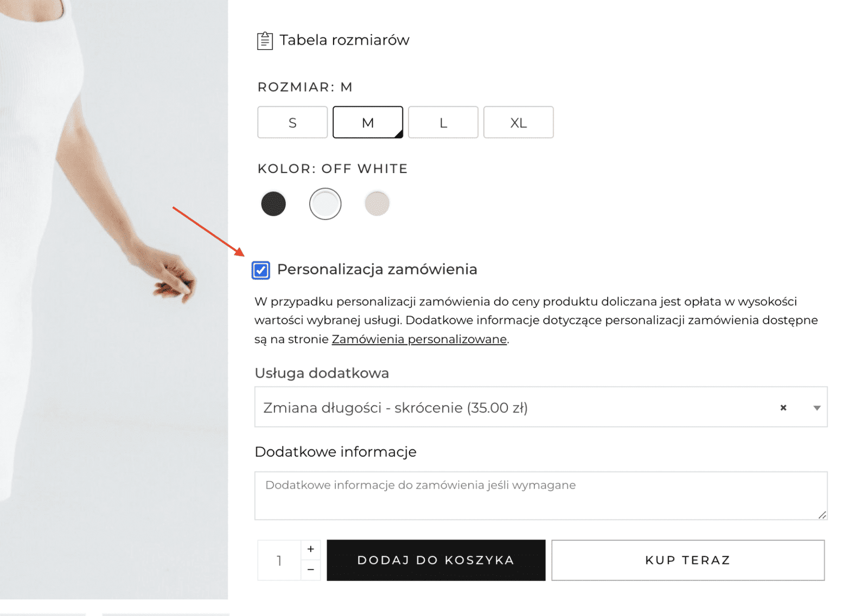The image size is (868, 616).
Task: Click the size chart clipboard icon
Action: [x=265, y=41]
